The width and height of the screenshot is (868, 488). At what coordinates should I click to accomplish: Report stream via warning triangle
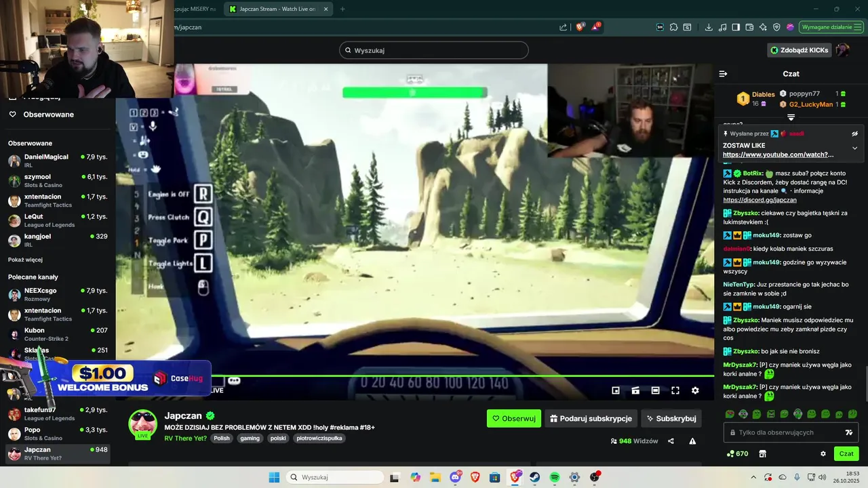point(692,441)
